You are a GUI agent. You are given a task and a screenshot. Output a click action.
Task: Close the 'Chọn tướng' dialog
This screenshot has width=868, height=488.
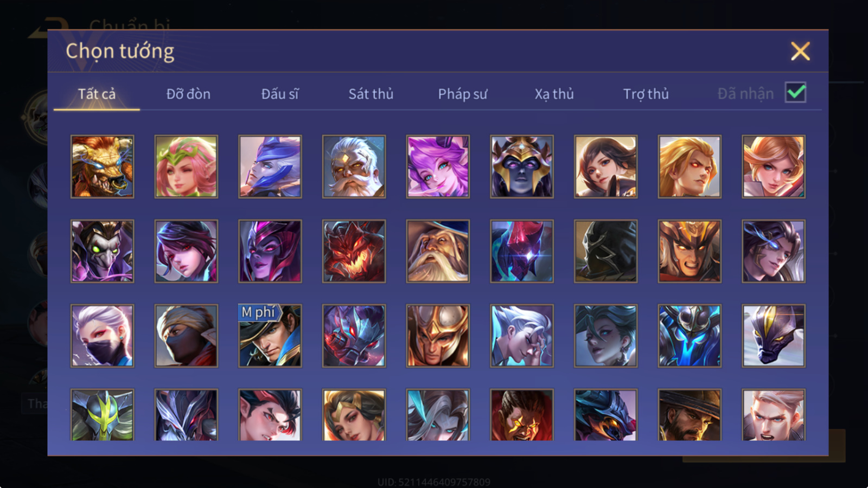[x=800, y=52]
